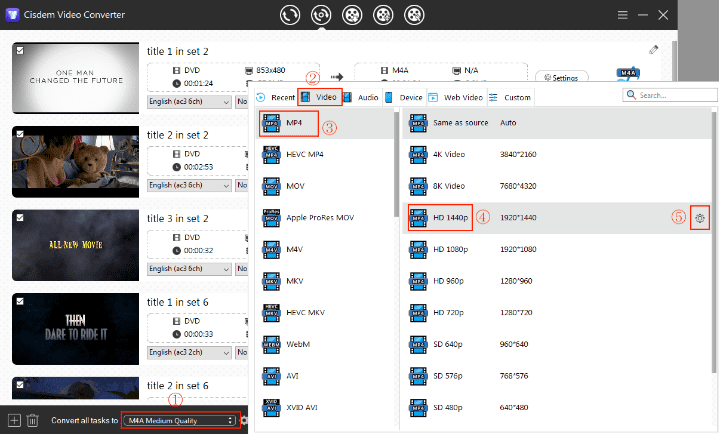Choose the SD 640p preset
This screenshot has height=434, width=719.
(x=557, y=345)
